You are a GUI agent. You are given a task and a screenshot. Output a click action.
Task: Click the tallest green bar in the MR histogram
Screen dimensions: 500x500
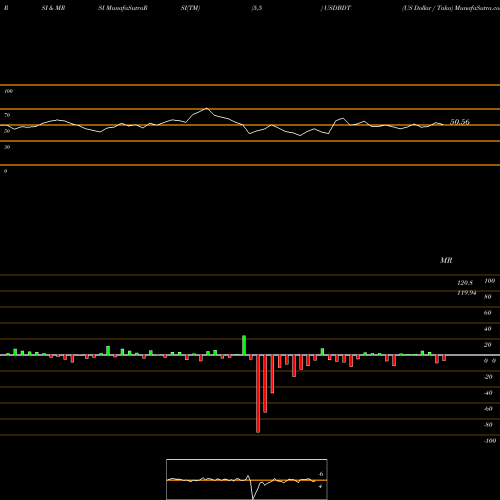(244, 345)
